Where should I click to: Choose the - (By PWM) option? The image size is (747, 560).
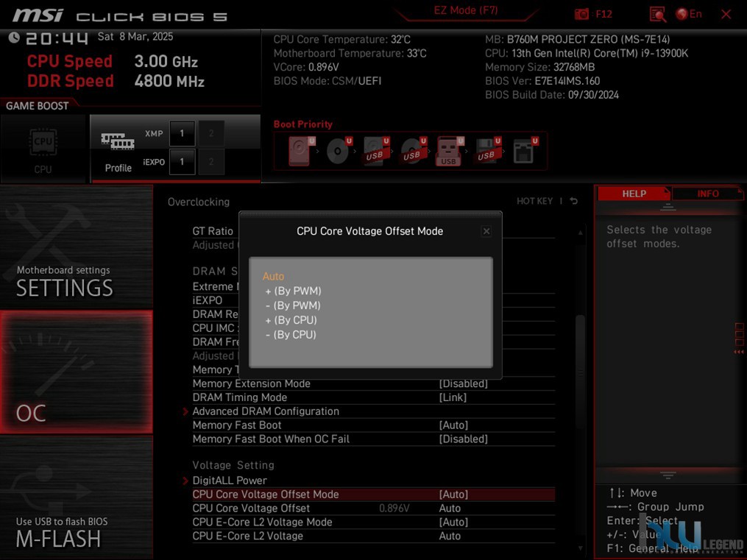pos(293,305)
